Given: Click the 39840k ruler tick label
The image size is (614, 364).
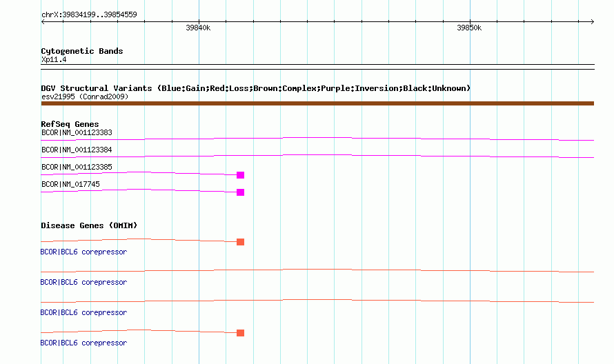Looking at the screenshot, I should pos(198,28).
